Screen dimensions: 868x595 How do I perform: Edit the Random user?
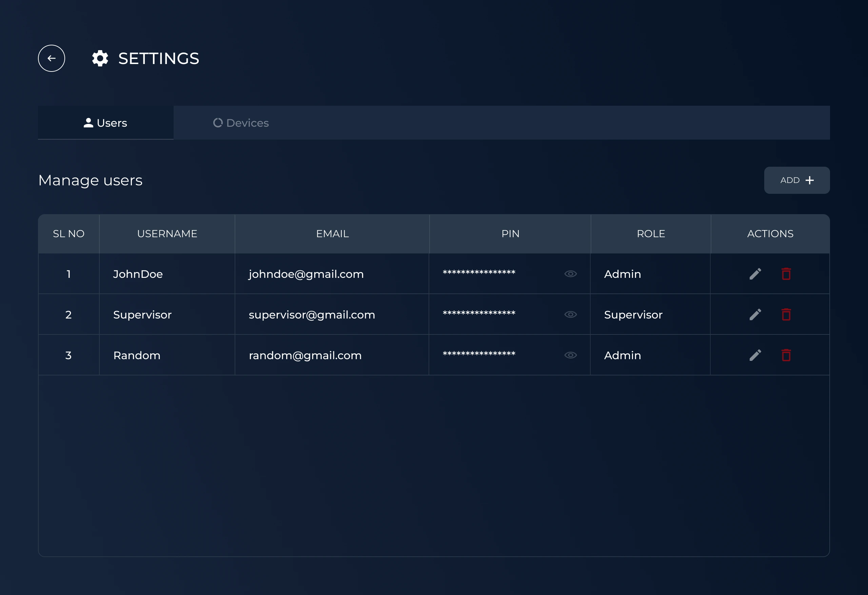pos(755,355)
